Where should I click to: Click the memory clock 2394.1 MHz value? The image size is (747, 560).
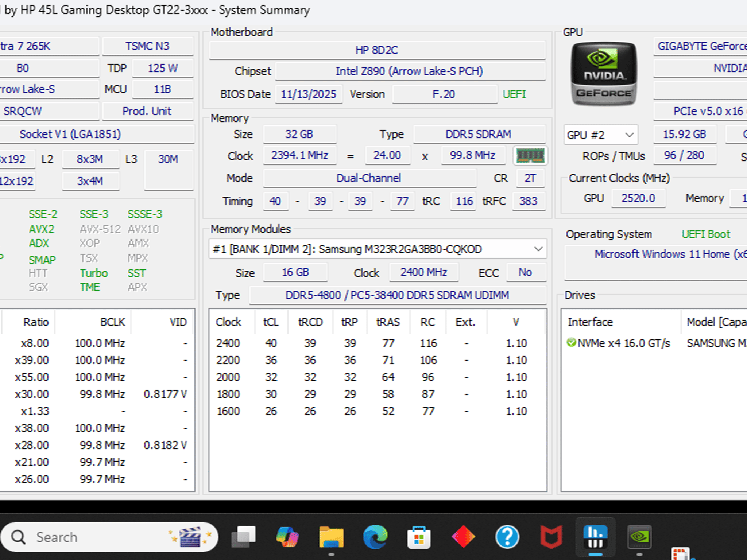[299, 155]
